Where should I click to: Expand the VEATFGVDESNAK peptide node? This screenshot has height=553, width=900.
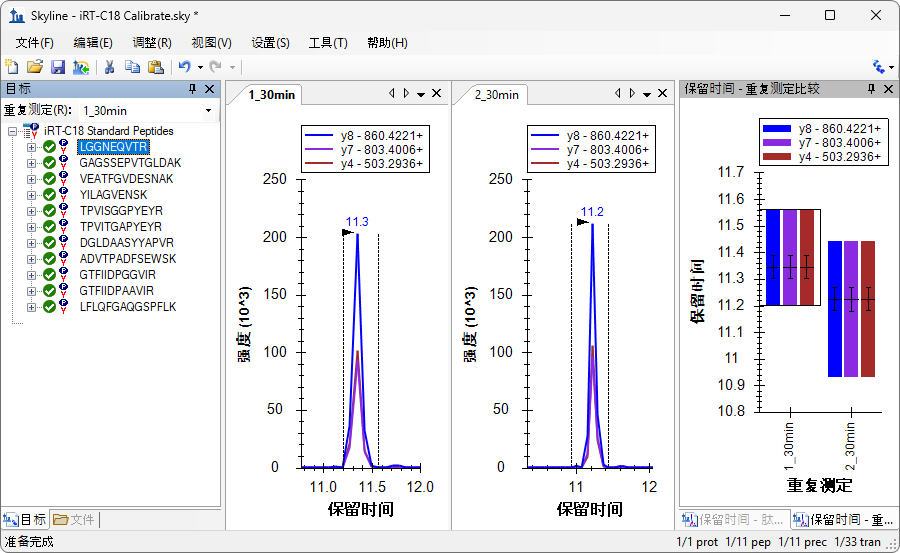click(31, 179)
